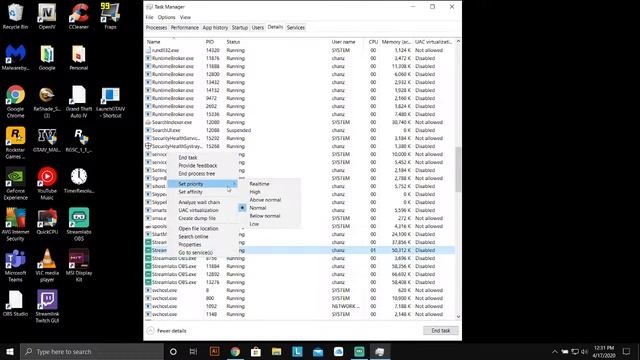Open MSI Display Kit desktop icon

coord(78,266)
